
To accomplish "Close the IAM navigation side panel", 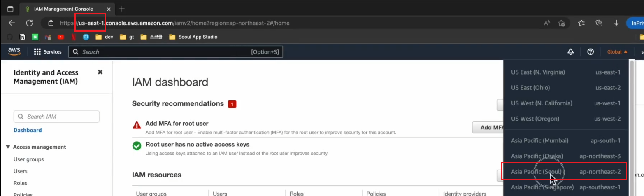I will (100, 72).
